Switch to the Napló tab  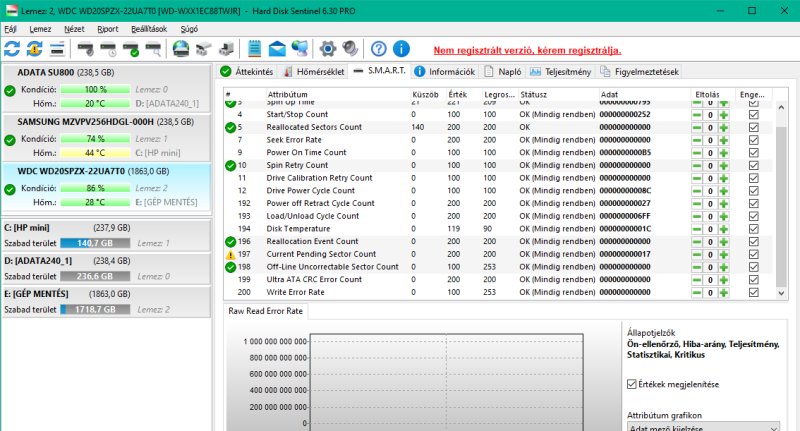point(503,71)
